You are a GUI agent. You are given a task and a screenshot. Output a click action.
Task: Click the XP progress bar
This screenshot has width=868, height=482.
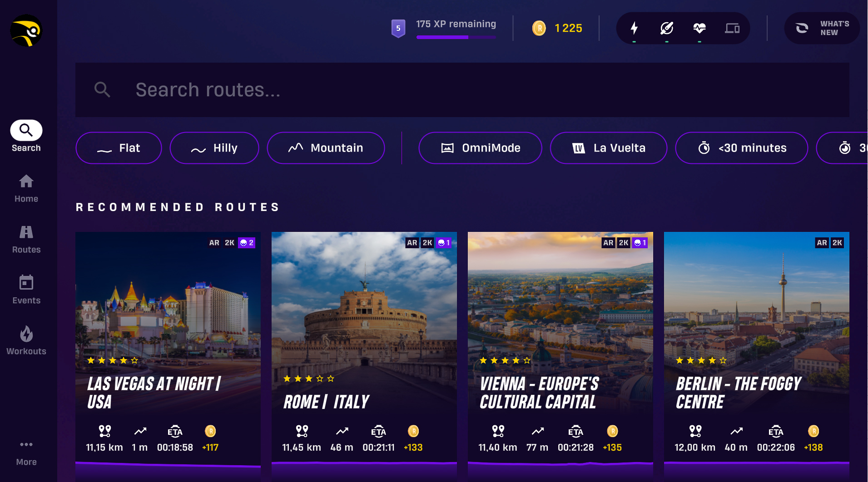456,37
